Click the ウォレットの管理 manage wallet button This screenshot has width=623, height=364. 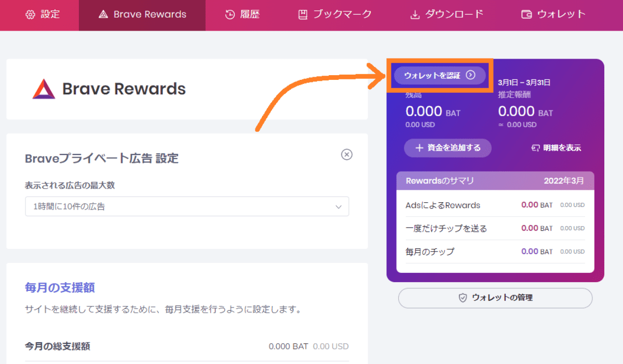point(495,298)
